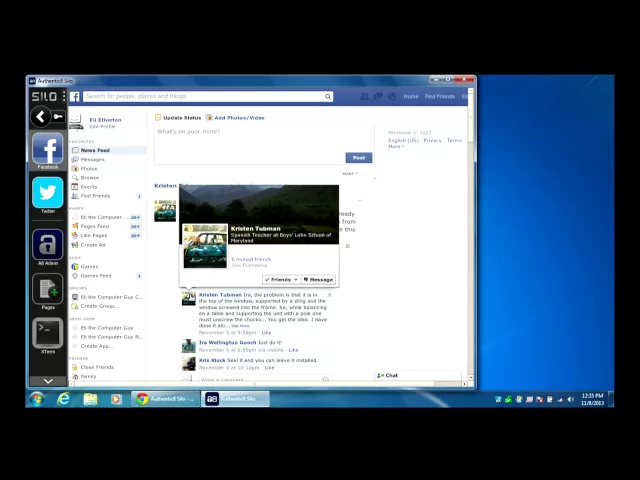Like Ira Wellington Gooch's comment
The width and height of the screenshot is (640, 480).
coord(293,350)
